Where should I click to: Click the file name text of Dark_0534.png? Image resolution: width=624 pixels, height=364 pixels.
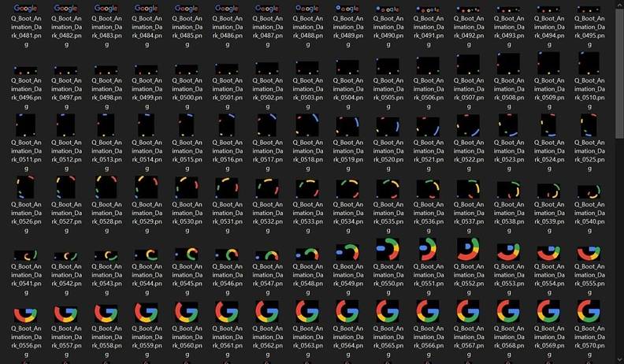(x=347, y=217)
